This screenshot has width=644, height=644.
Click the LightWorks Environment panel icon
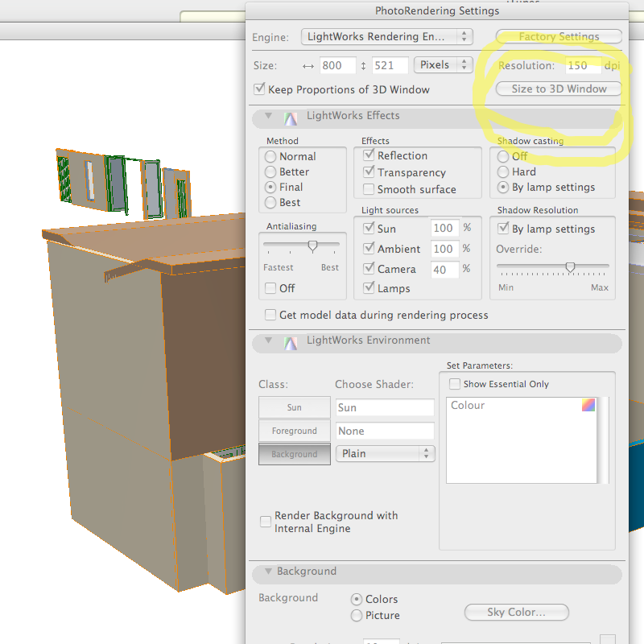[x=291, y=344]
